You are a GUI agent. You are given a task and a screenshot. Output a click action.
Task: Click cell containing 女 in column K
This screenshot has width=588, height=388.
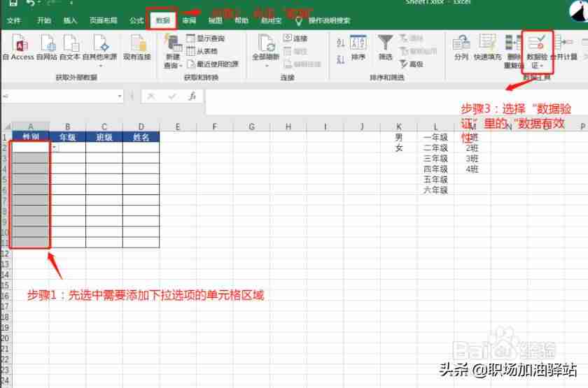tap(399, 148)
